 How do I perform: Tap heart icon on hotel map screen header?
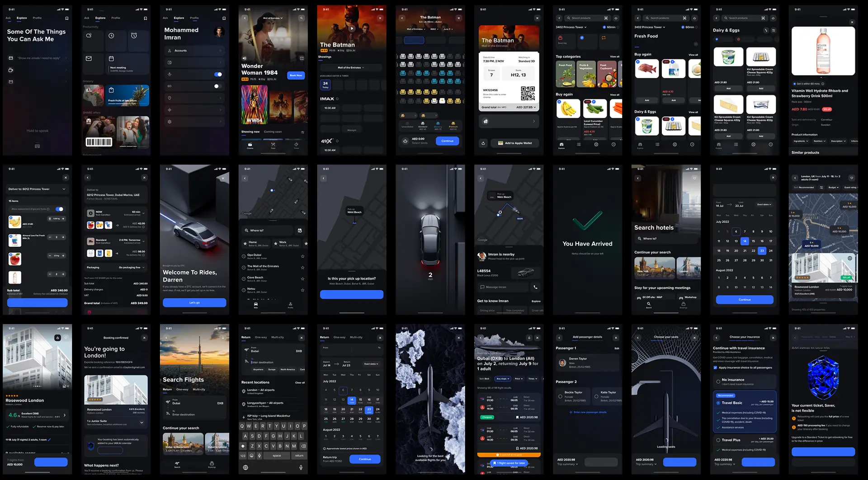[x=851, y=178]
